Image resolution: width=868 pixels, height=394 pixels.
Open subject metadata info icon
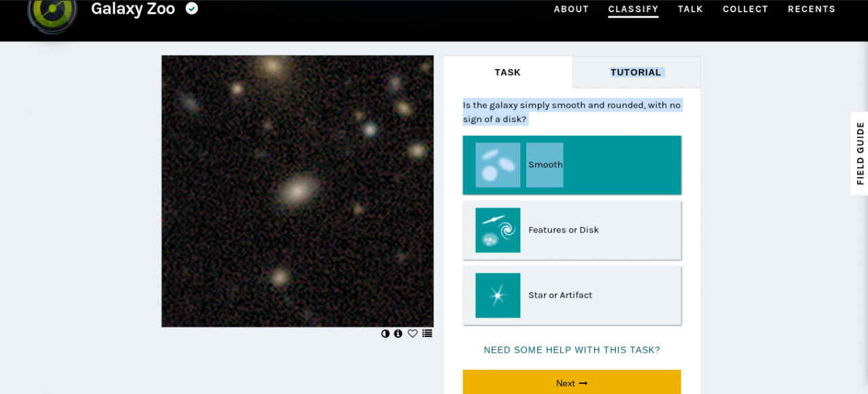pos(398,334)
